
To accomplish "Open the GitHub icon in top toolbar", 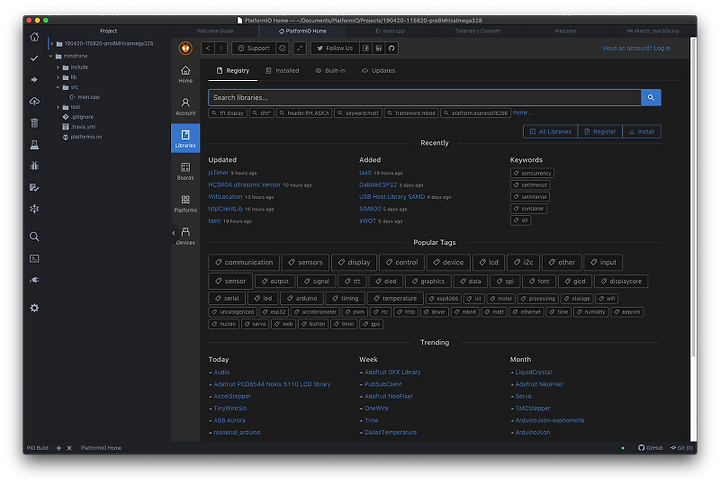I will click(392, 48).
